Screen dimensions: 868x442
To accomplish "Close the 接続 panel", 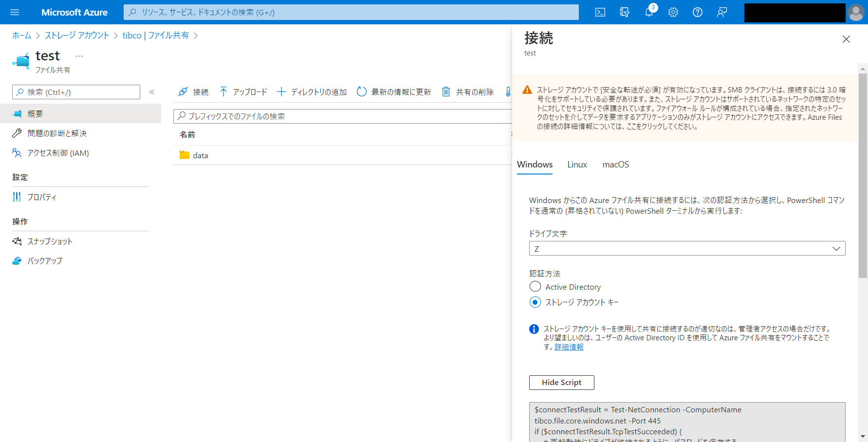I will point(846,39).
